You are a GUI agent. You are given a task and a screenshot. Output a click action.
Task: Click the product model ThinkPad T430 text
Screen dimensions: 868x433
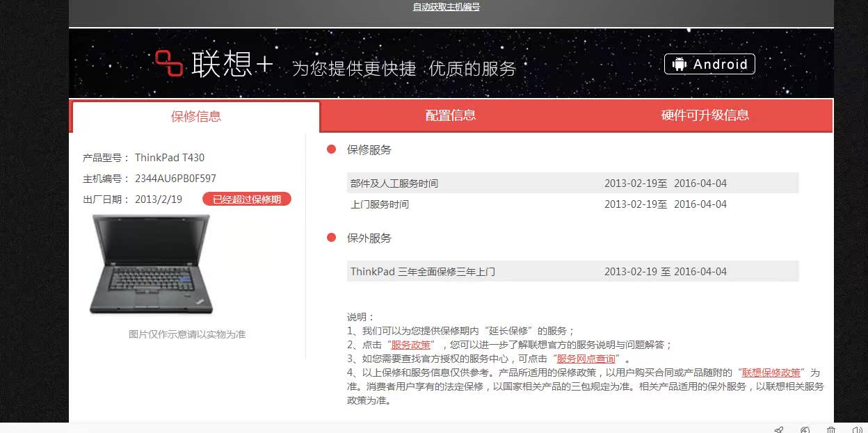(x=170, y=158)
